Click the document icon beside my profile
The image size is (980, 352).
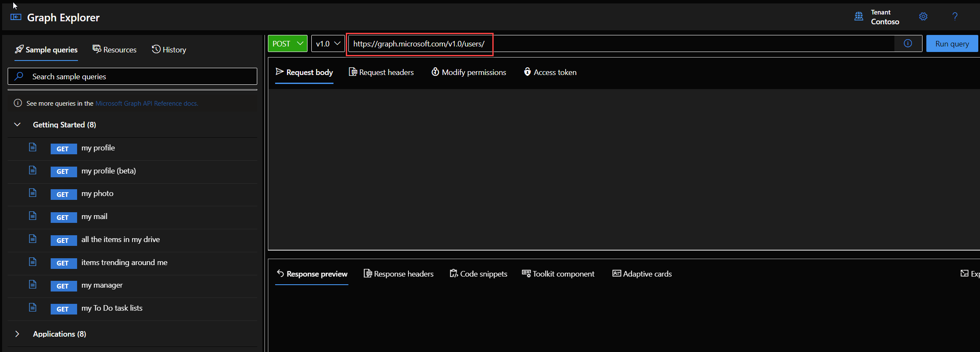click(33, 147)
